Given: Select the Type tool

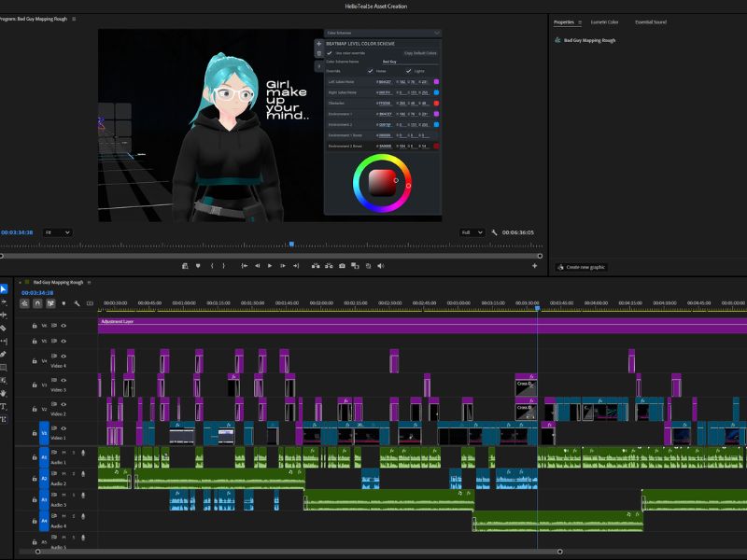Looking at the screenshot, I should tap(4, 406).
